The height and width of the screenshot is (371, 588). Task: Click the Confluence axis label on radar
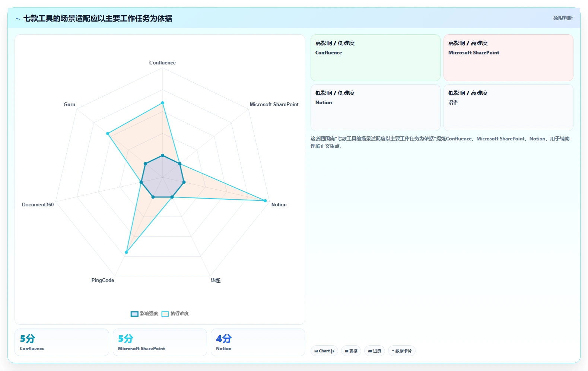162,63
